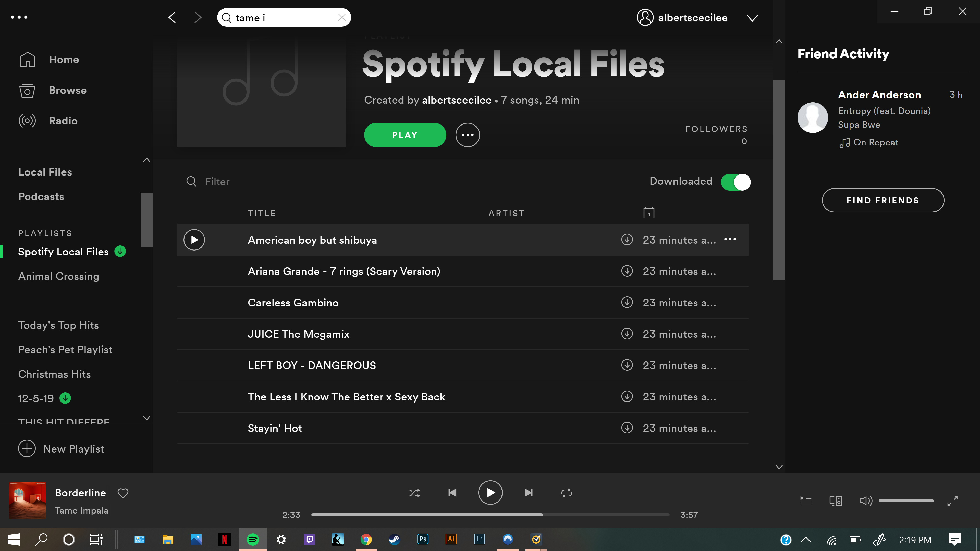Toggle the Downloaded switch
This screenshot has height=551, width=980.
pyautogui.click(x=735, y=182)
